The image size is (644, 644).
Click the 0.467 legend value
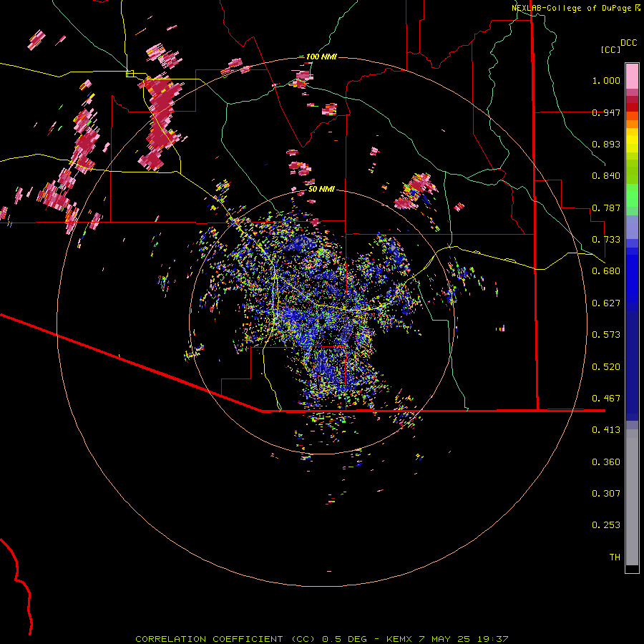606,399
